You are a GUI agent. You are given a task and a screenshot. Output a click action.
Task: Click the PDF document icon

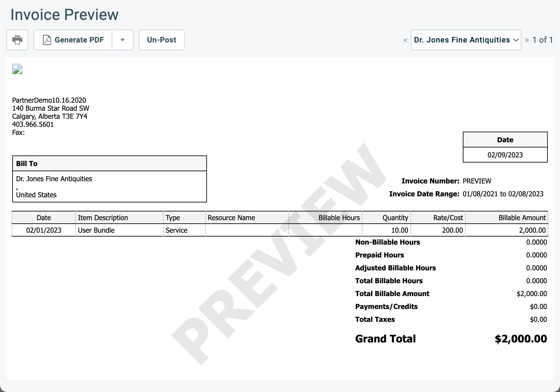(47, 40)
